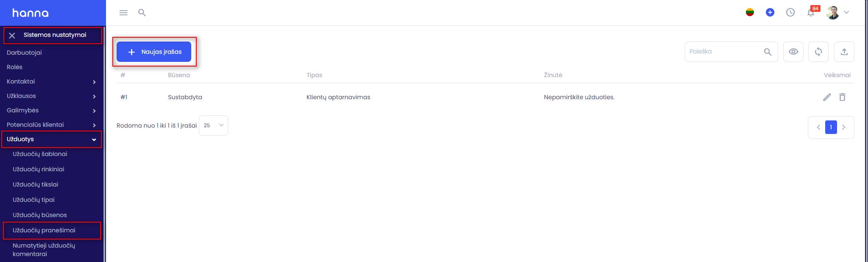Image resolution: width=868 pixels, height=262 pixels.
Task: Click the Tipas column header
Action: 314,75
